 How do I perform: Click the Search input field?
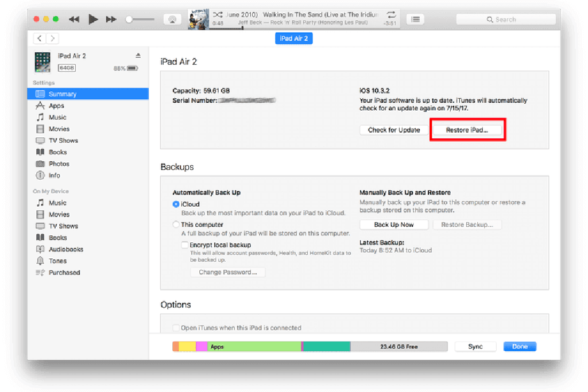coord(505,20)
